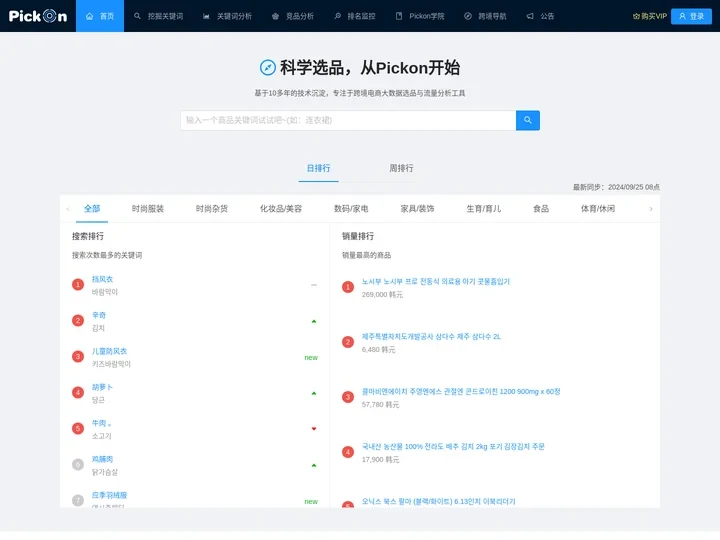Open 挖掘关键词 in the navigation bar
This screenshot has width=720, height=540.
click(158, 16)
